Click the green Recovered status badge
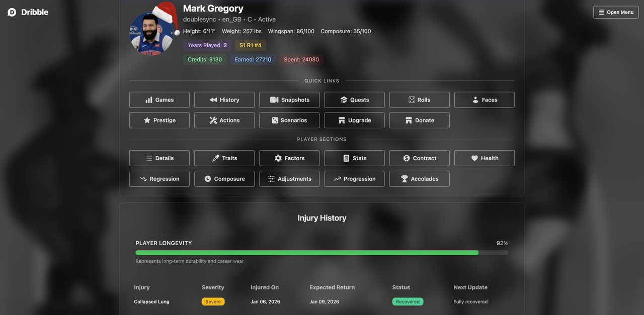This screenshot has height=315, width=644. (x=408, y=302)
